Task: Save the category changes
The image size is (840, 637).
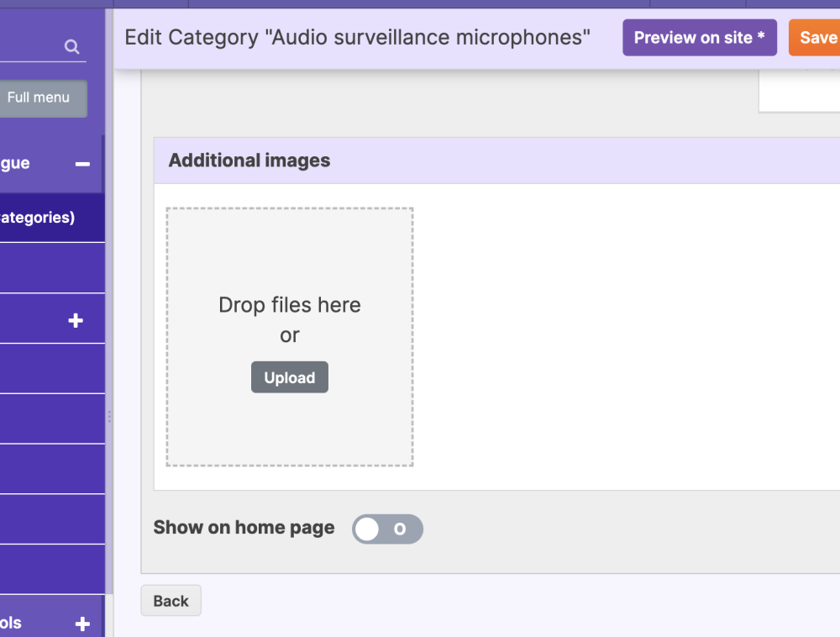Action: (816, 38)
